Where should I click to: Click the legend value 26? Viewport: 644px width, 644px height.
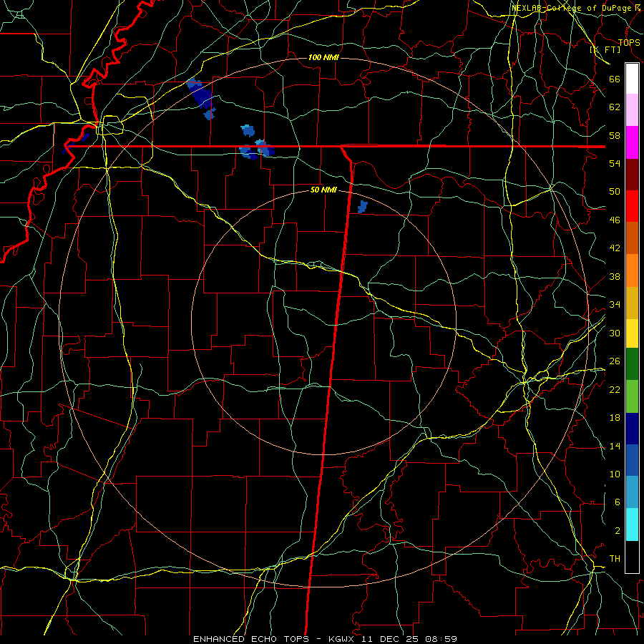point(615,361)
